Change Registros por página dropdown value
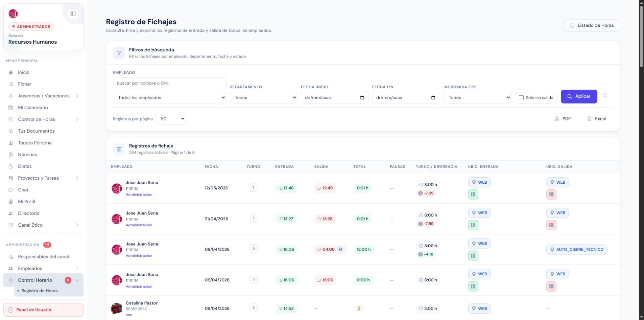The height and width of the screenshot is (320, 644). click(x=171, y=119)
